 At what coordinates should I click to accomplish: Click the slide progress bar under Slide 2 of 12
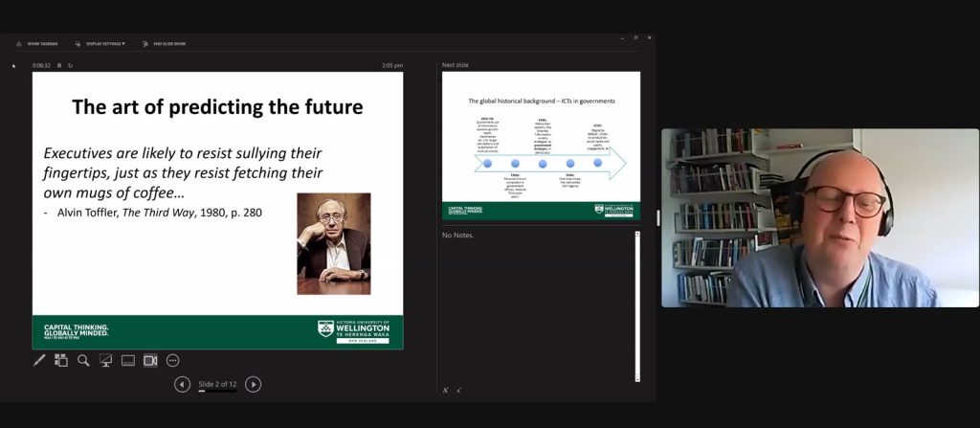click(216, 392)
